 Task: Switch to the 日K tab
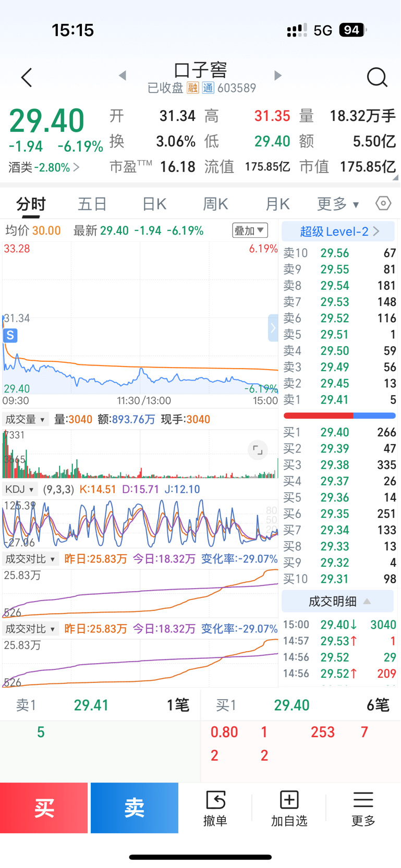click(x=154, y=204)
